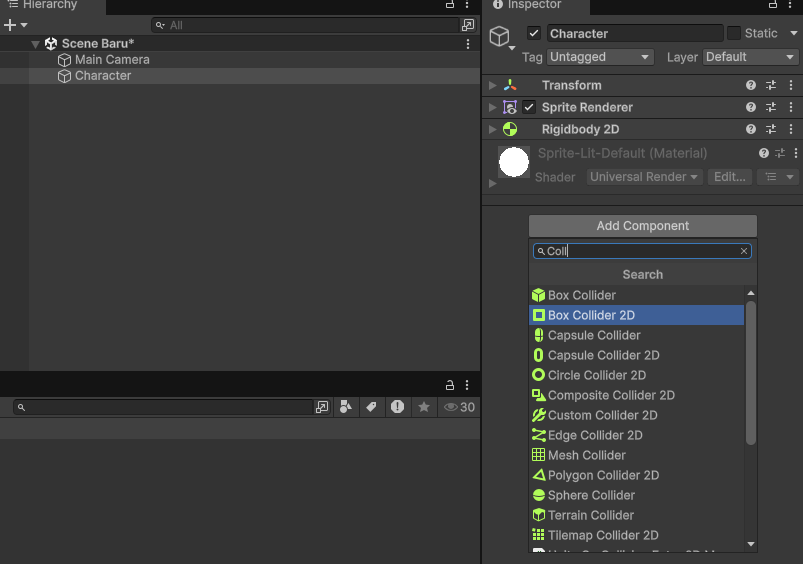Toggle Character active checkbox
The height and width of the screenshot is (564, 803).
click(534, 34)
